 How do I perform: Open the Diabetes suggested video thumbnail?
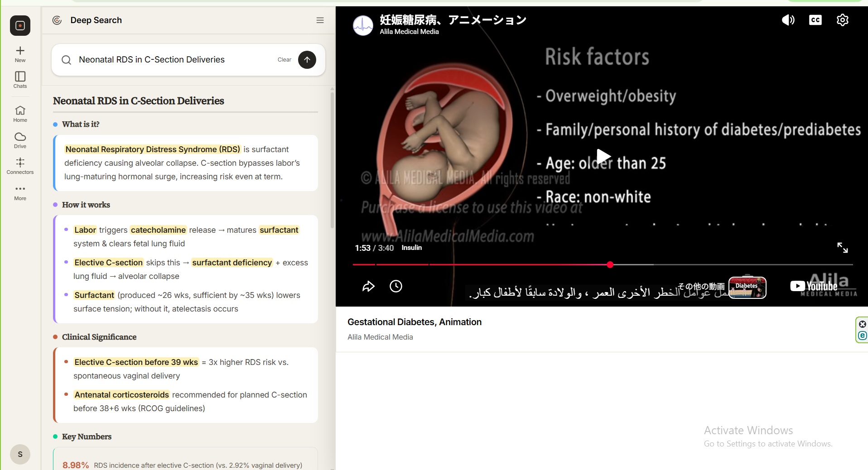747,288
